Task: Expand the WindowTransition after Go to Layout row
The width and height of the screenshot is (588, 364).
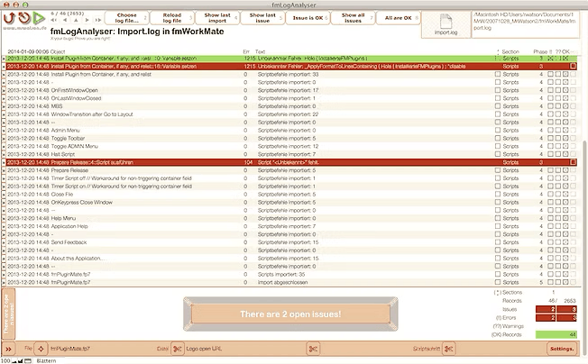Action: tap(4, 114)
